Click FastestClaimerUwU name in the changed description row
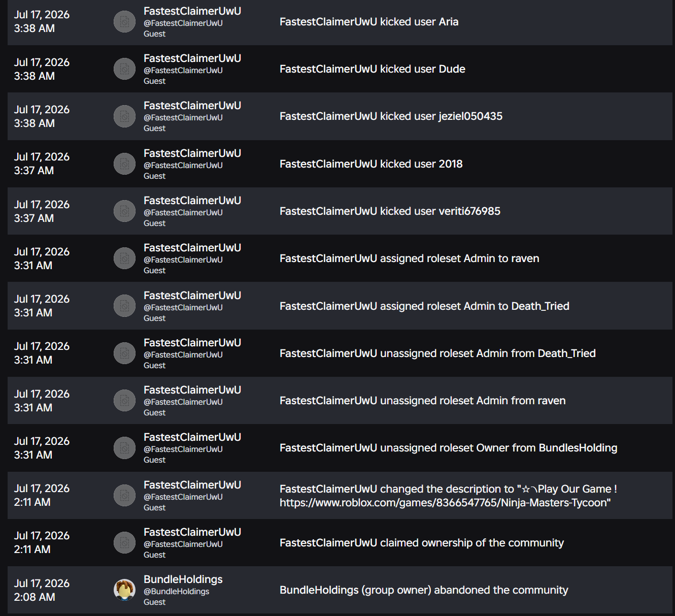The width and height of the screenshot is (675, 616). coord(192,485)
